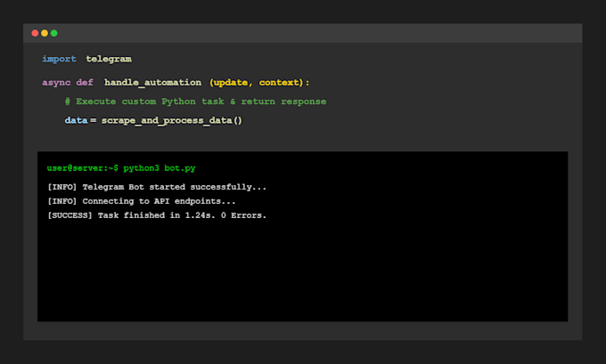Click the red close window dot
This screenshot has height=364, width=606.
(x=35, y=33)
